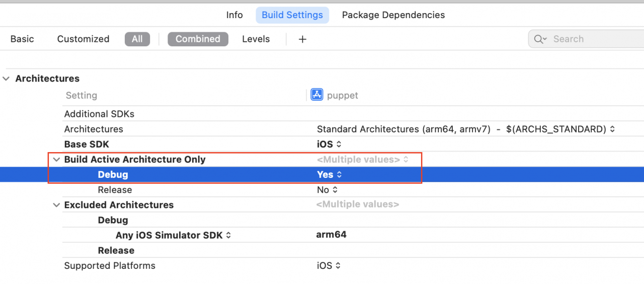Collapse Build Active Architecture Only row
Viewport: 644px width, 284px height.
56,160
